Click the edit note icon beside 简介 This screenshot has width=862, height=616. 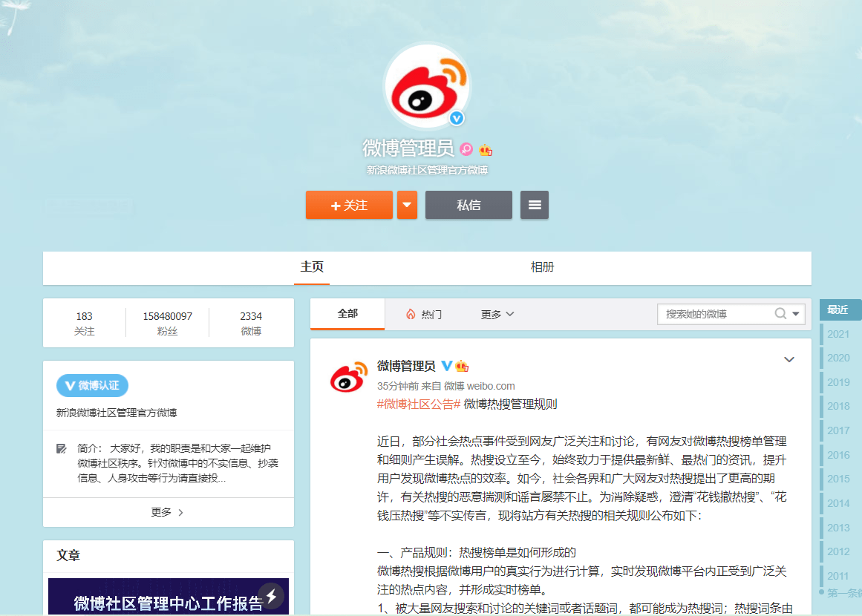tap(62, 448)
